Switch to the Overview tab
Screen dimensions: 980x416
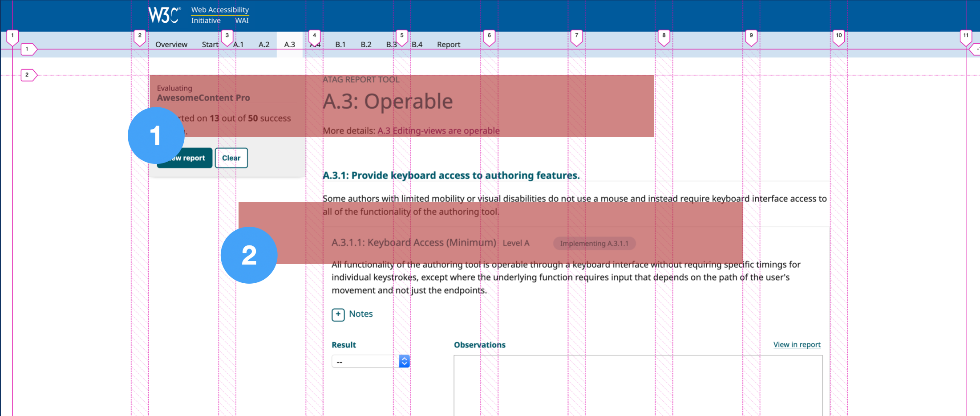click(171, 44)
